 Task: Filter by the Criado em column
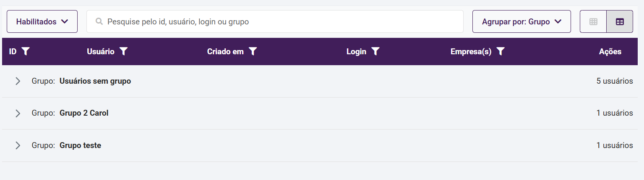click(x=253, y=51)
